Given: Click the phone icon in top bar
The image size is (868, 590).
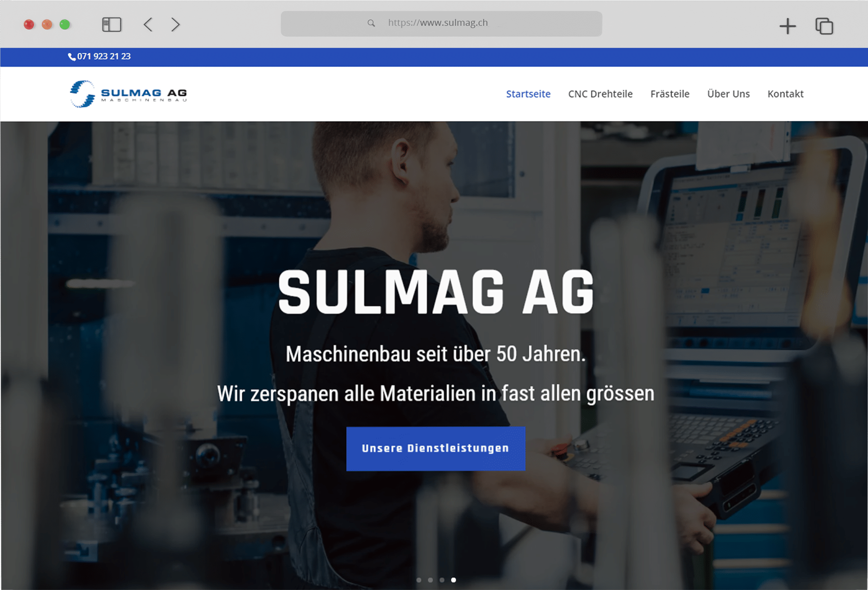Looking at the screenshot, I should point(71,57).
